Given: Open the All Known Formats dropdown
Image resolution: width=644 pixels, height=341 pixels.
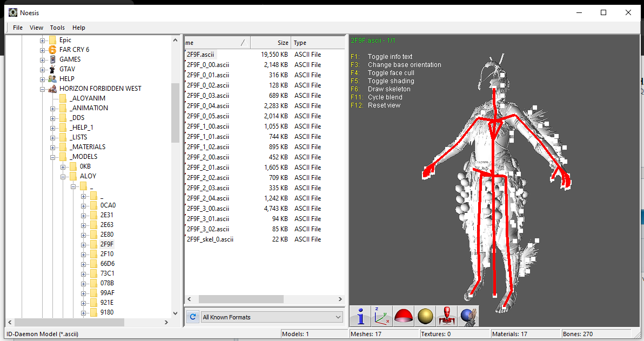Looking at the screenshot, I should coord(271,317).
